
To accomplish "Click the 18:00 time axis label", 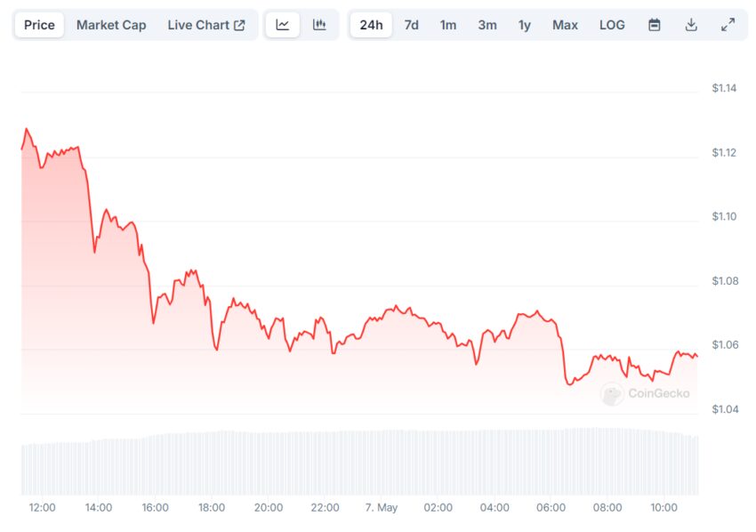I will [x=212, y=507].
